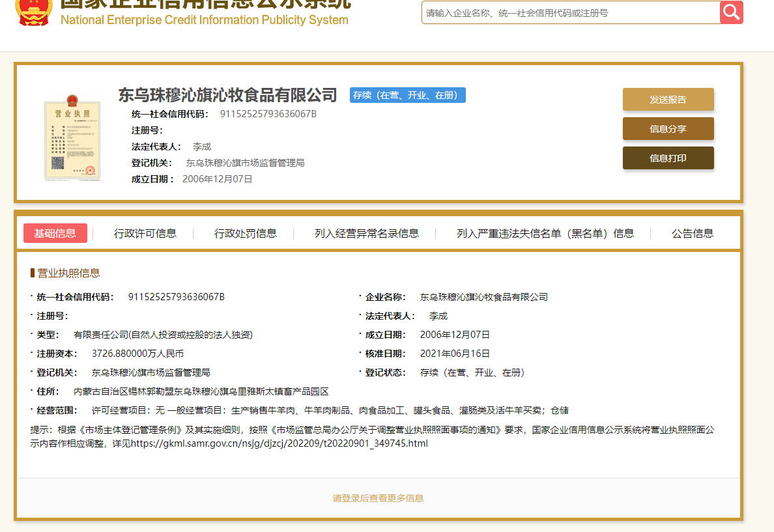The image size is (774, 532).
Task: Click header registration authority 东乌珠穆沁旗市场监督管理局
Action: click(246, 163)
